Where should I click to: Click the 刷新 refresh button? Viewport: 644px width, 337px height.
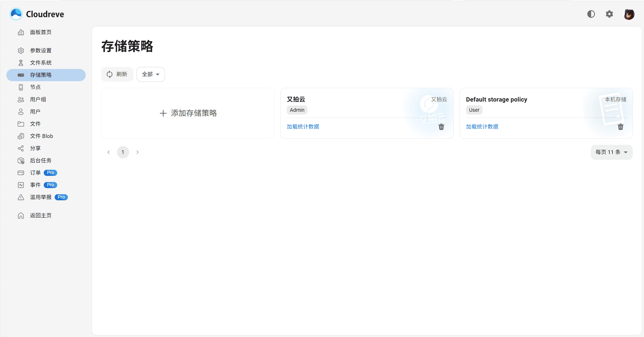click(x=117, y=74)
